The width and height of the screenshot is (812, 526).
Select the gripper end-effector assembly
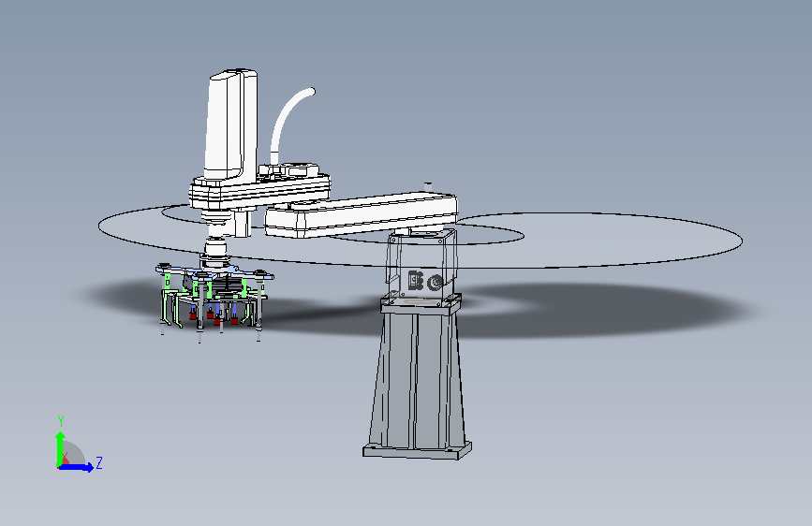214,298
